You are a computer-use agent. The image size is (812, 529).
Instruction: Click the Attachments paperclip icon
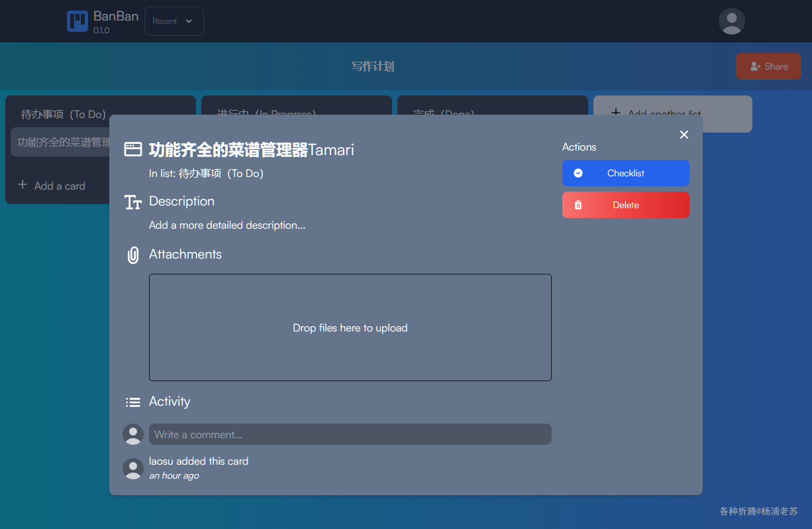click(133, 255)
